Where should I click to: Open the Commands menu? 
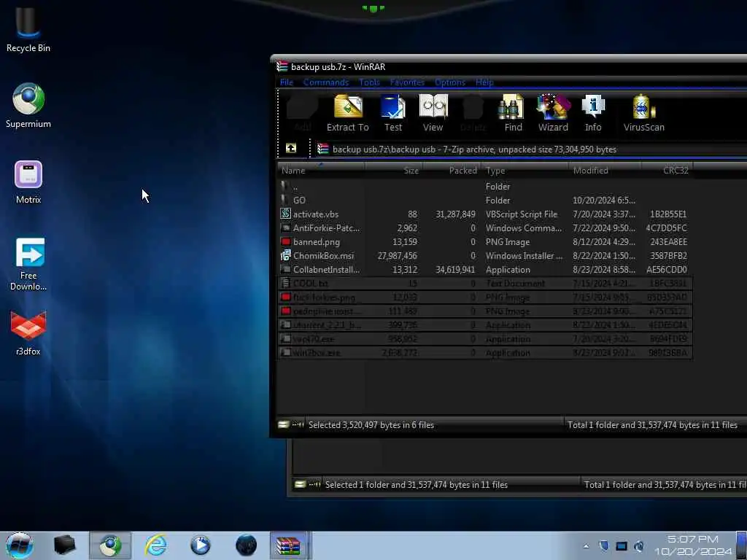[326, 82]
